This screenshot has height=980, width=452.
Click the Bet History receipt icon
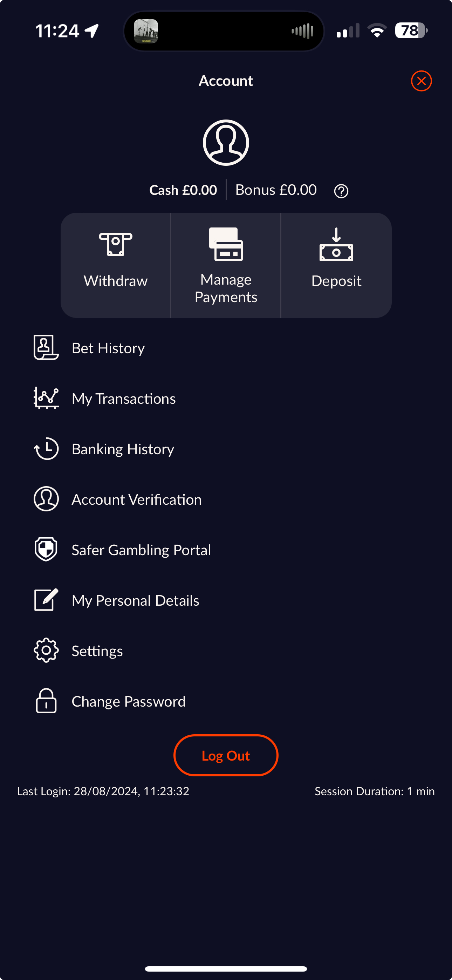(46, 347)
